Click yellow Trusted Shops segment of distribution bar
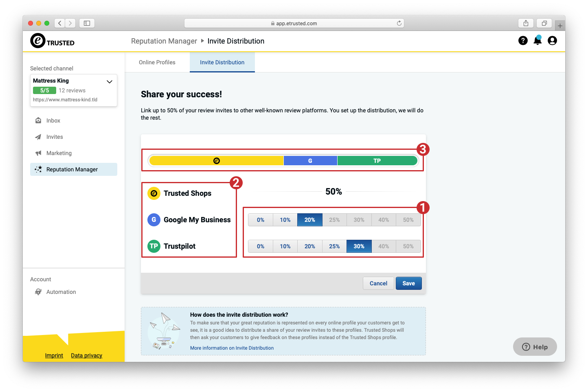The image size is (588, 392). pos(217,161)
